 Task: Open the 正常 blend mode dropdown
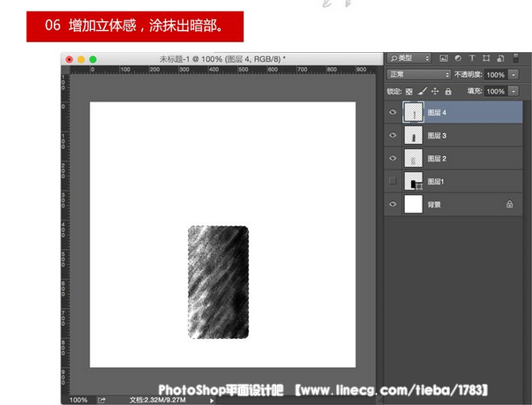tap(418, 75)
